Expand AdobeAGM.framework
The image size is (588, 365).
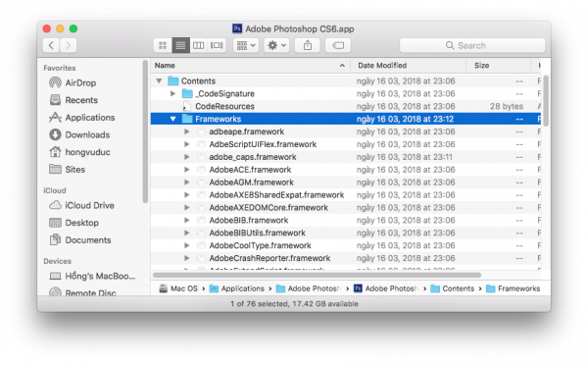pos(187,182)
